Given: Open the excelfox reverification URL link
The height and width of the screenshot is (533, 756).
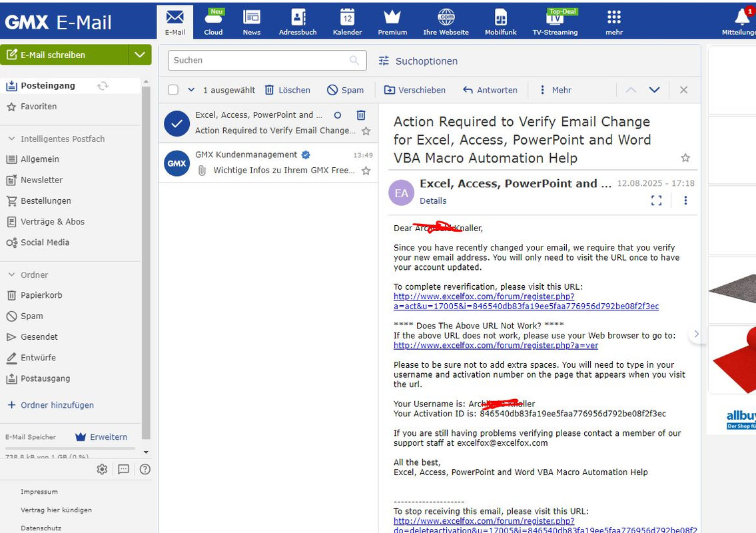Looking at the screenshot, I should (526, 301).
